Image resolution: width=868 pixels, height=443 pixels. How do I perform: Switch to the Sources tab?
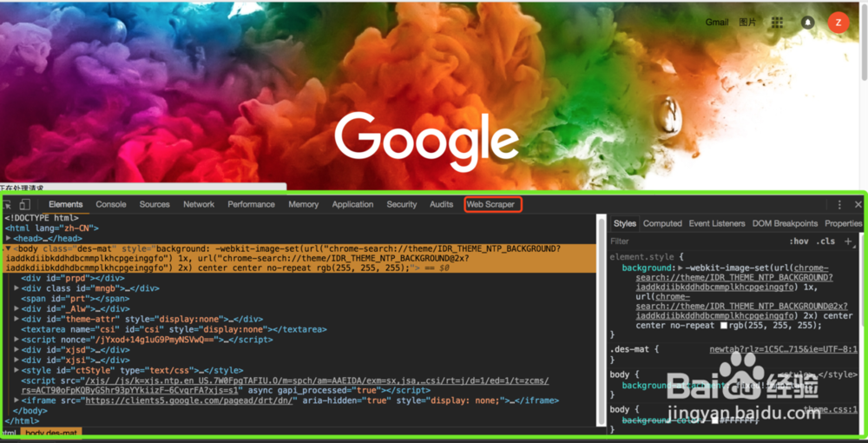(155, 204)
